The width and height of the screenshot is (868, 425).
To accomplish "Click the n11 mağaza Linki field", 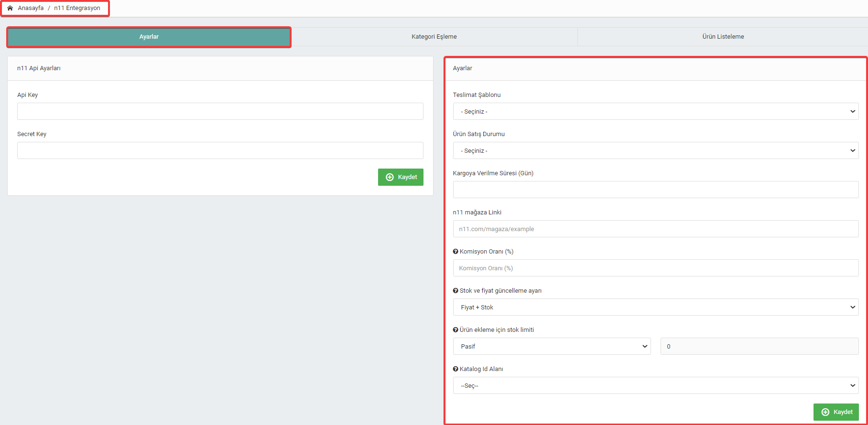I will coord(656,229).
